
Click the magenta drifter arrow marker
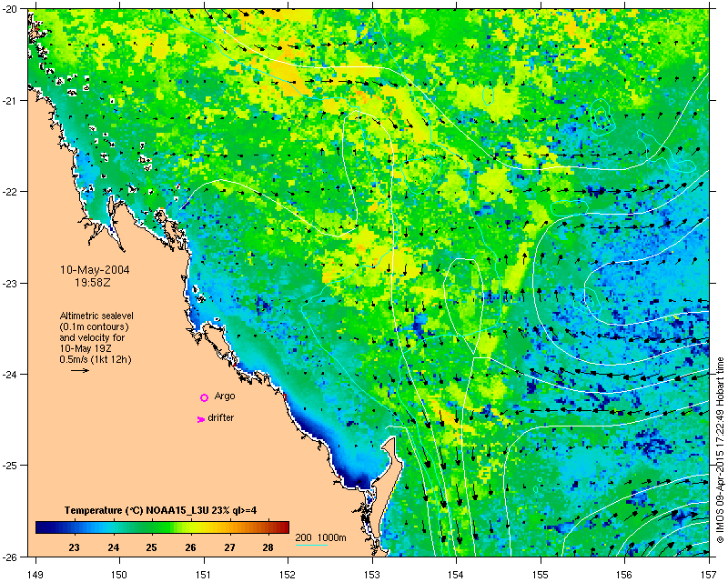pos(200,419)
